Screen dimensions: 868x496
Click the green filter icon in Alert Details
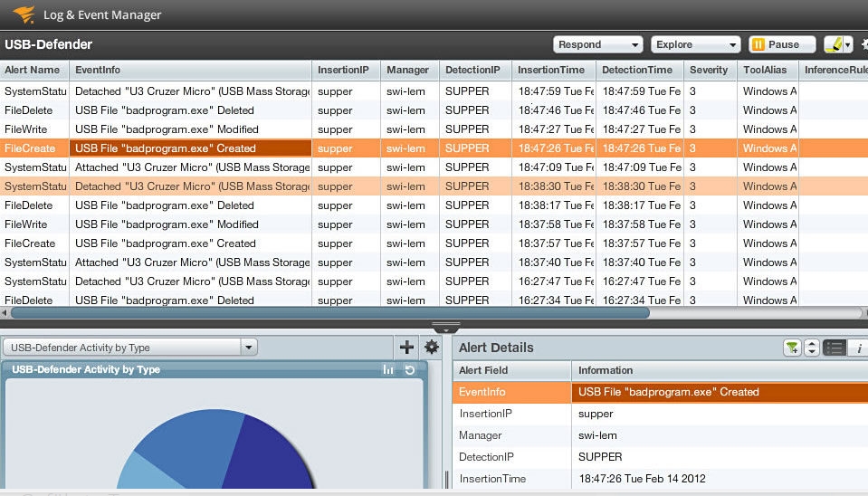click(x=792, y=348)
